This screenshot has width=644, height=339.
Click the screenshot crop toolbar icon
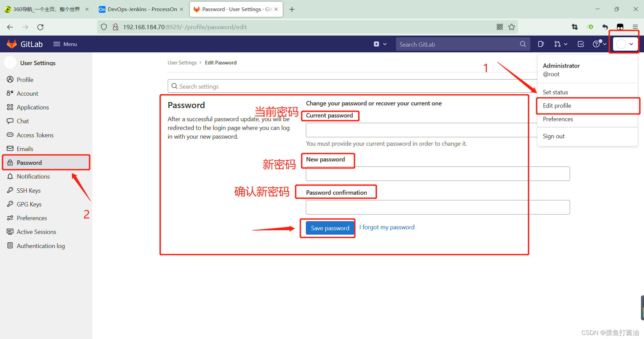[575, 27]
